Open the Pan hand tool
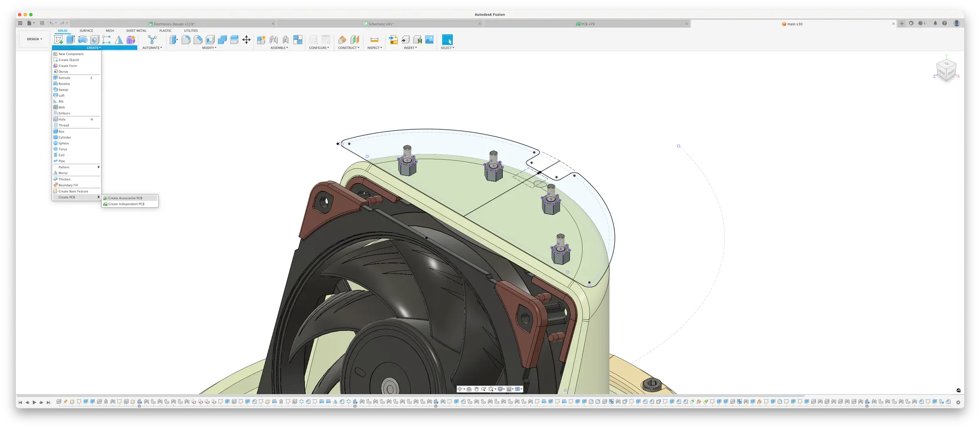 coord(476,389)
